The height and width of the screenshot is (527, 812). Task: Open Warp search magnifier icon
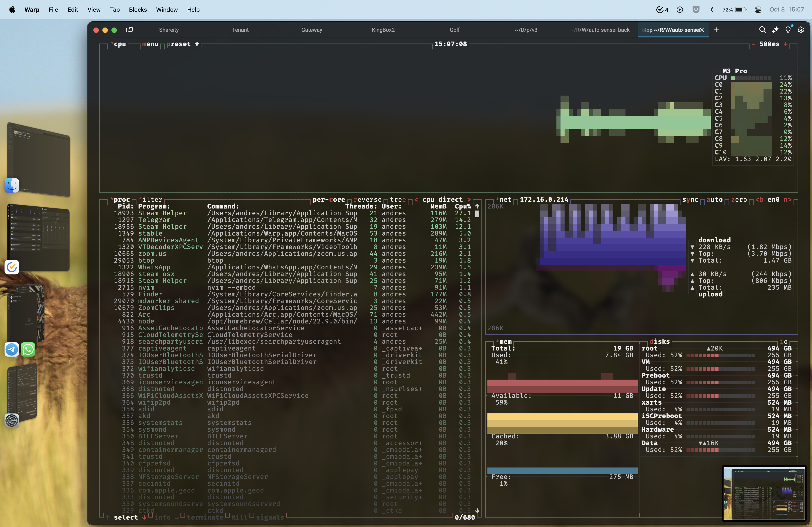tap(762, 30)
